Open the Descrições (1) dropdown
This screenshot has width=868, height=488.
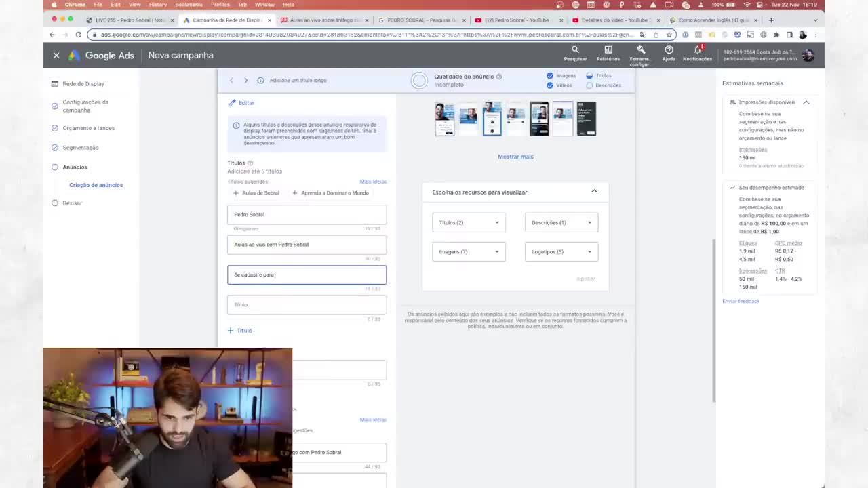click(x=561, y=222)
